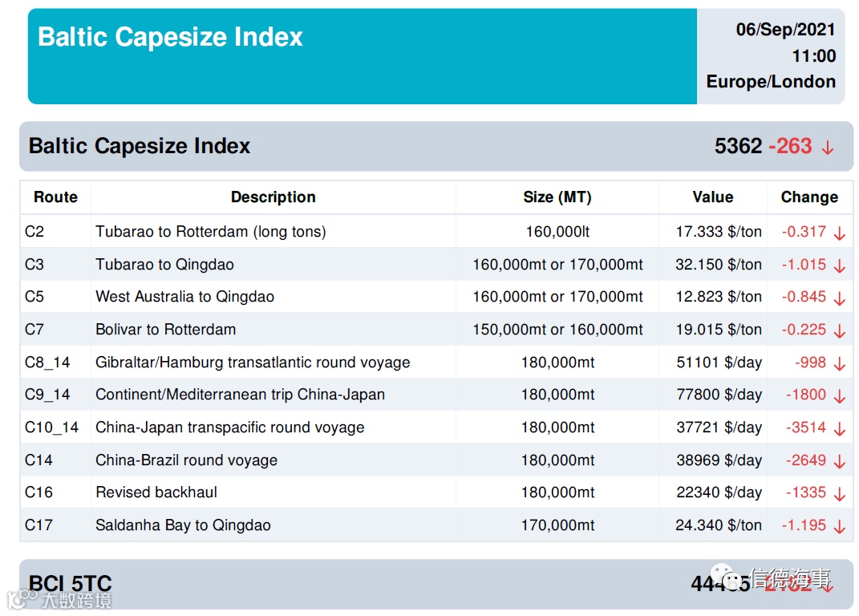
Task: Click the red down arrow in C3 row
Action: [x=839, y=266]
